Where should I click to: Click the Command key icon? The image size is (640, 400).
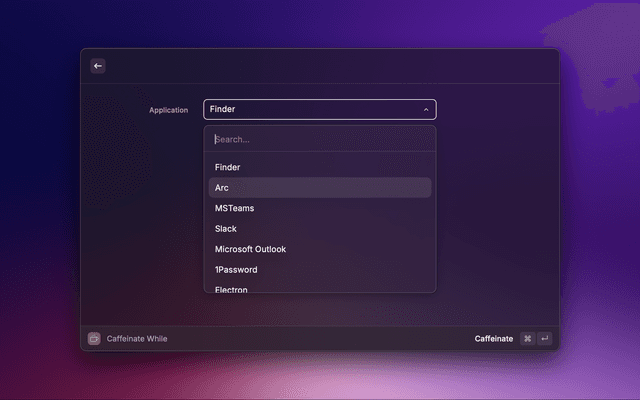coord(527,339)
